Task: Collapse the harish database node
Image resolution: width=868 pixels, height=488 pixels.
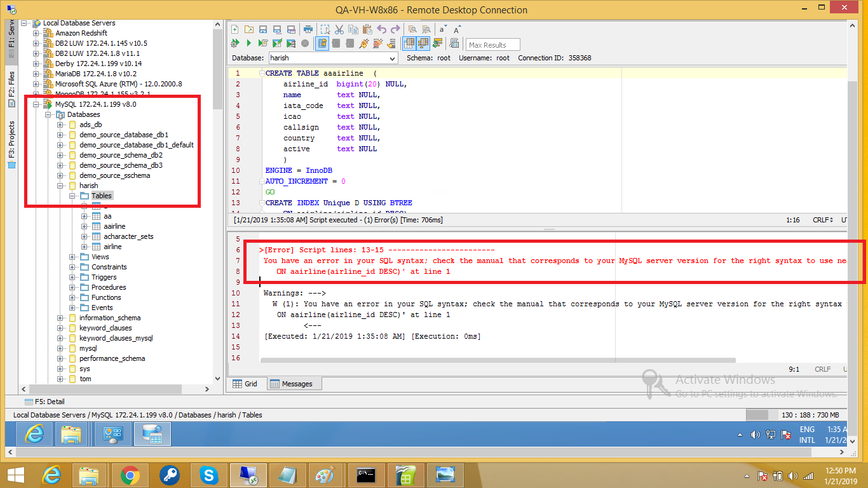Action: tap(60, 186)
